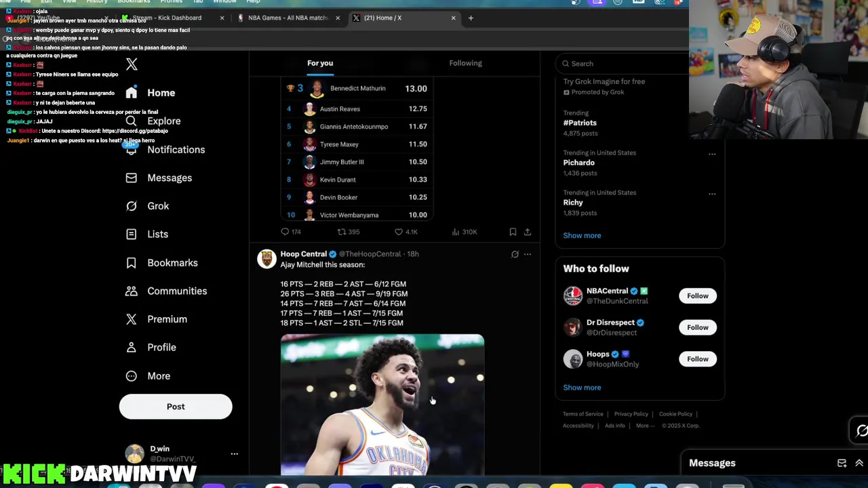Expand the Messages drawer chevrons

pyautogui.click(x=859, y=463)
